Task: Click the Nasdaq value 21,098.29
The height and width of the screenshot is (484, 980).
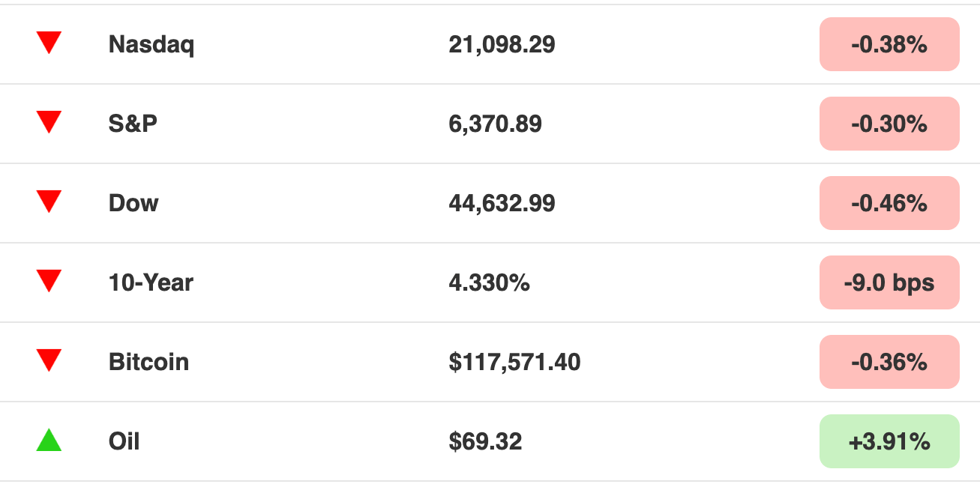Action: [x=502, y=45]
